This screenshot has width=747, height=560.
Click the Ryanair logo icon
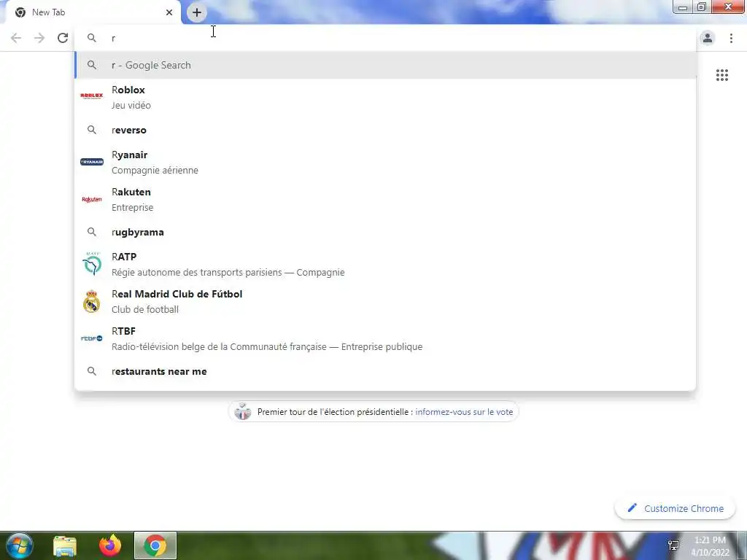coord(91,162)
